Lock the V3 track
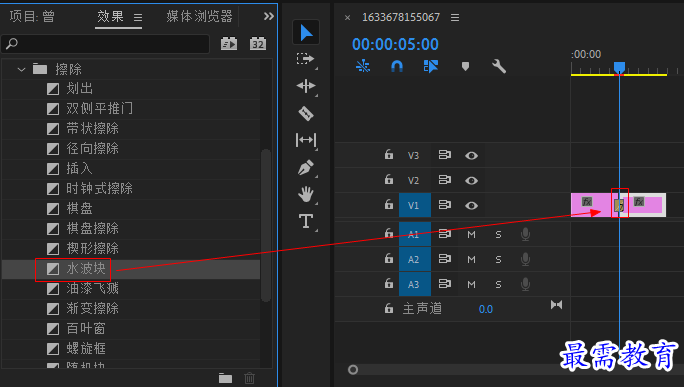This screenshot has width=684, height=387. pos(389,154)
